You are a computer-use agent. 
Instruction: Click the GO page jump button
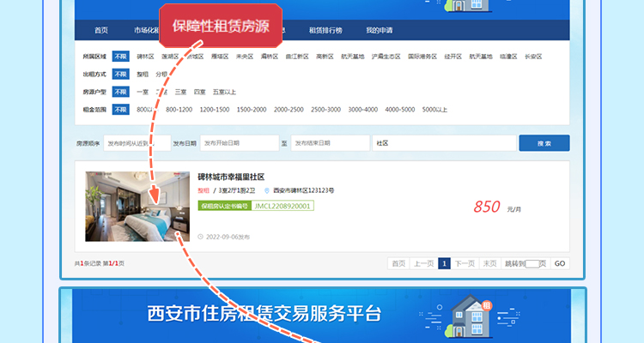coord(559,263)
